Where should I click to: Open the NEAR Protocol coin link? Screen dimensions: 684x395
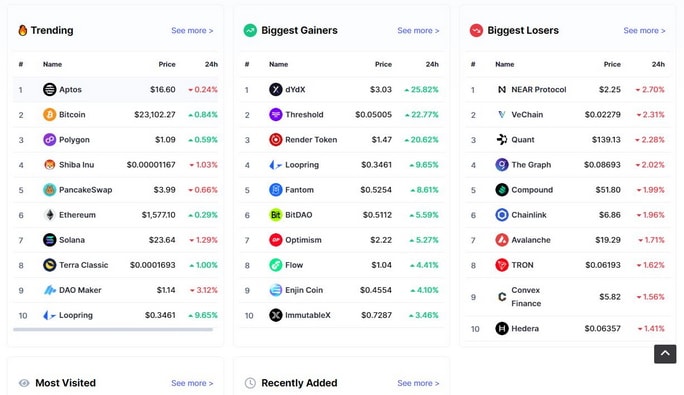[x=538, y=89]
